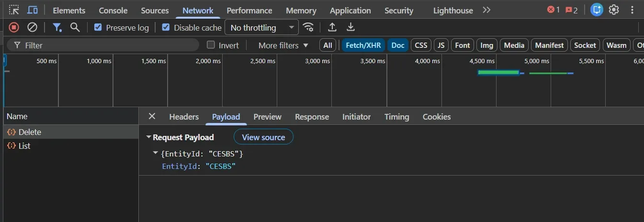Toggle the Fetch/XHR type filter
The width and height of the screenshot is (644, 222).
click(x=363, y=45)
